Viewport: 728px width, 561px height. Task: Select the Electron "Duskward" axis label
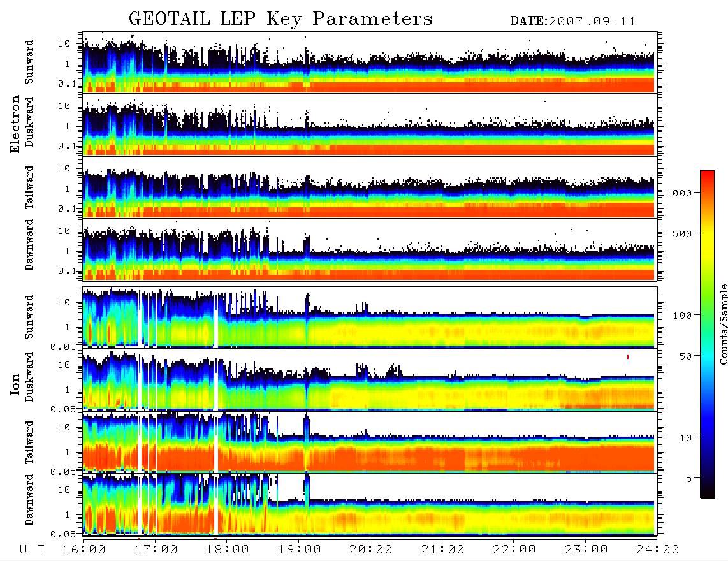pos(29,122)
